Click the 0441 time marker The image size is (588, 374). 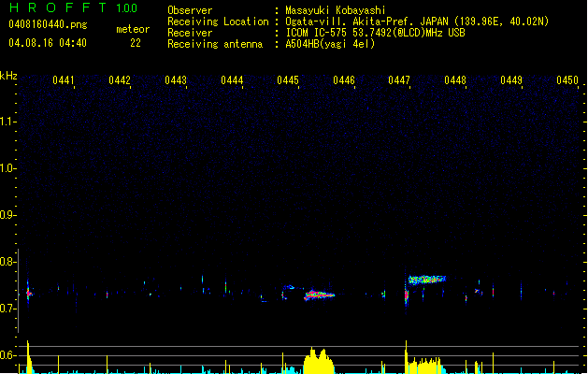[64, 80]
